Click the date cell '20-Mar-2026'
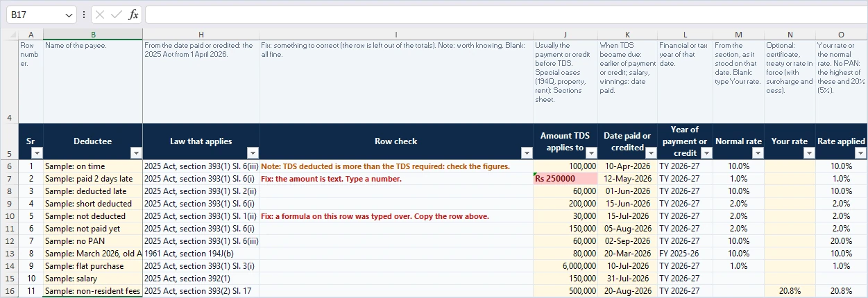The height and width of the screenshot is (298, 868). point(627,254)
